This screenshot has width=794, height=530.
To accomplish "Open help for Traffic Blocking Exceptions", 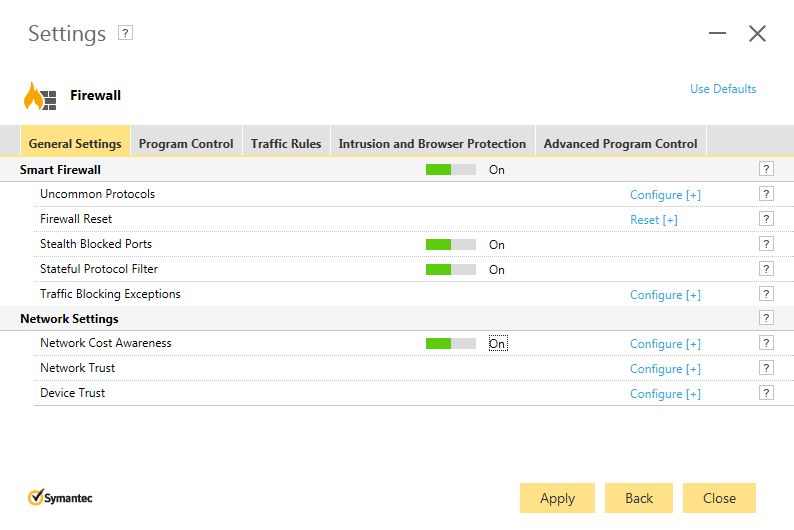I will coord(766,294).
